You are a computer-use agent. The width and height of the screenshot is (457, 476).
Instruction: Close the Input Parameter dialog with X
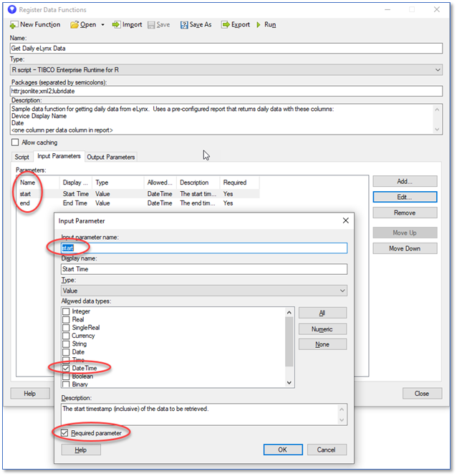(x=345, y=220)
